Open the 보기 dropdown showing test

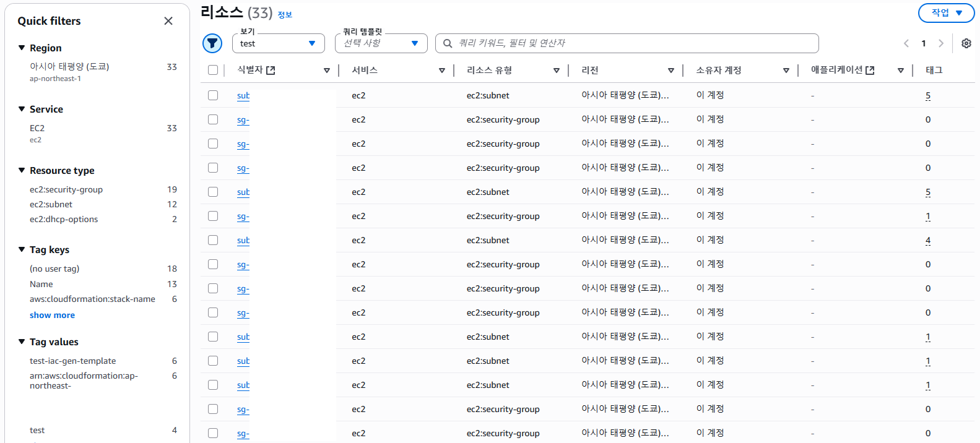point(279,43)
